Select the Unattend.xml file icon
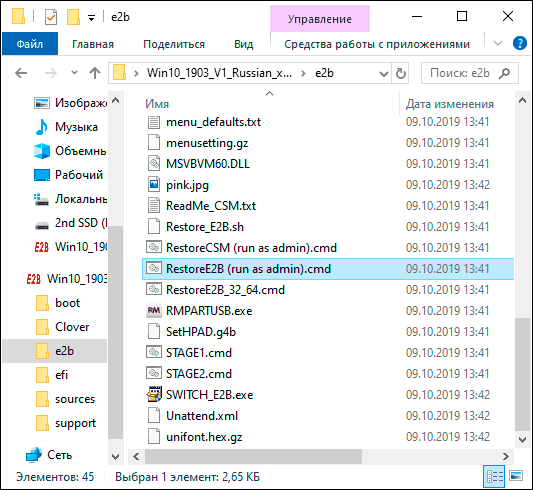Screen dimensions: 533x490 pyautogui.click(x=154, y=416)
